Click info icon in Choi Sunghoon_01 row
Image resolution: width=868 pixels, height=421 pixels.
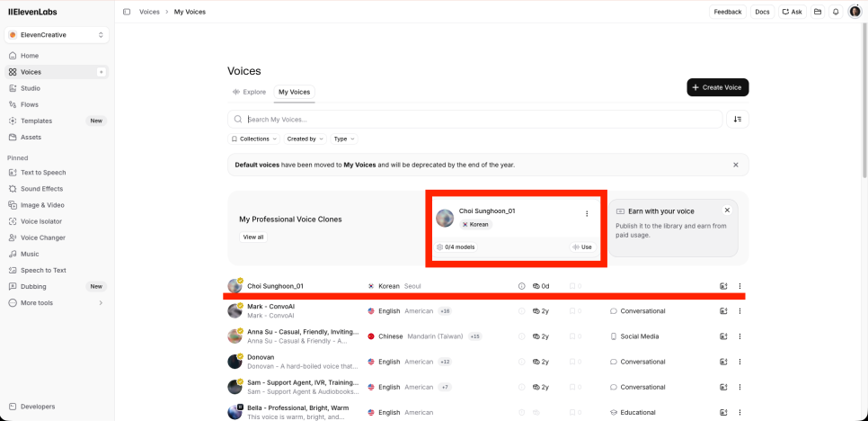click(x=521, y=286)
